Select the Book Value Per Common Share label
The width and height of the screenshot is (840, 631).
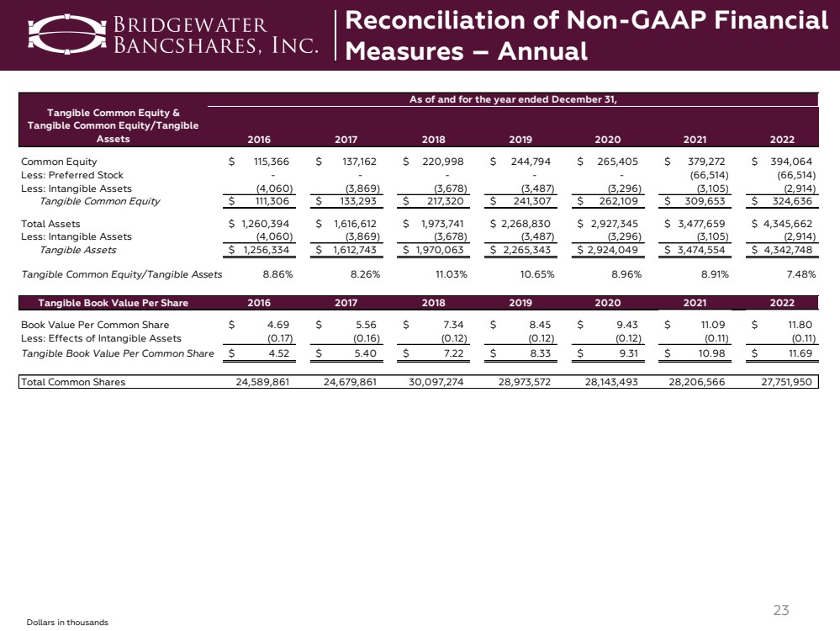point(95,325)
